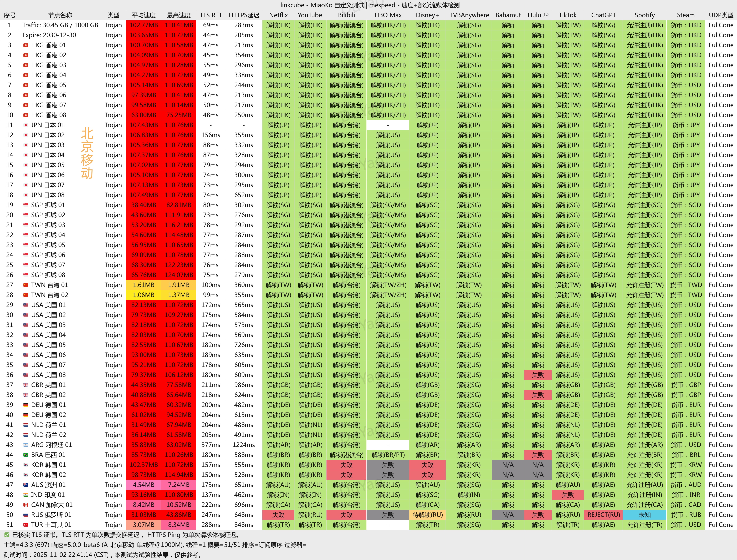Click the Singapore flag beside SGP 狮城 01
This screenshot has width=737, height=560.
pos(26,205)
